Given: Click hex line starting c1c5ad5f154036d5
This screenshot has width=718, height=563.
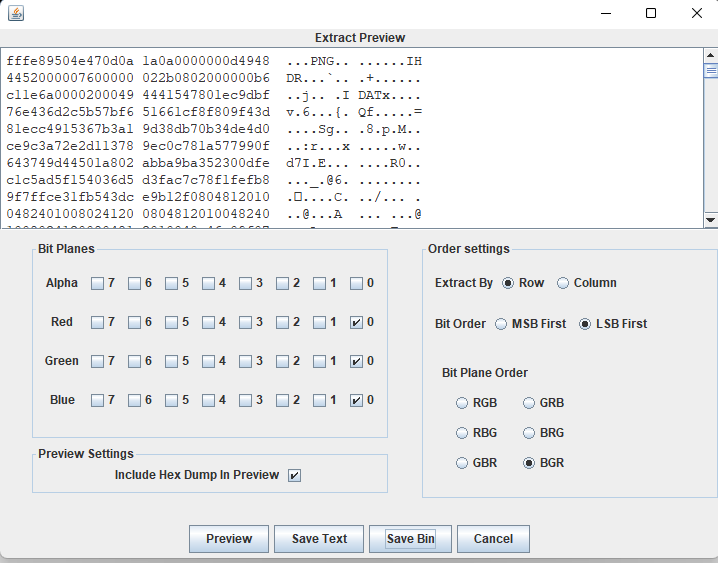Looking at the screenshot, I should 213,180.
